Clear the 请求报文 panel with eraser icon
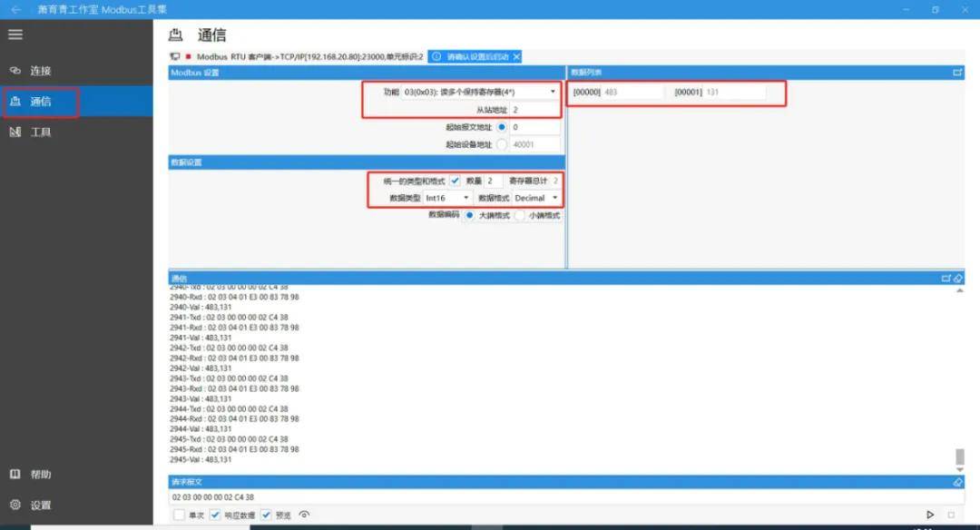 tap(957, 483)
